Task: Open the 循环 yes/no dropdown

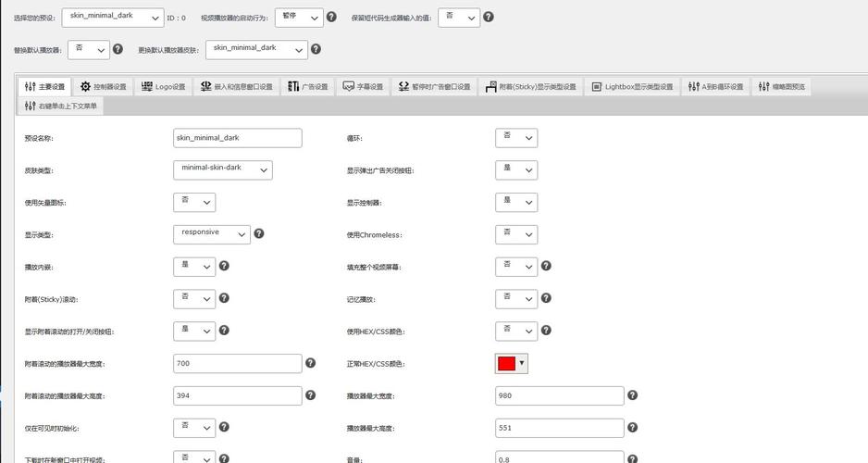Action: (x=516, y=138)
